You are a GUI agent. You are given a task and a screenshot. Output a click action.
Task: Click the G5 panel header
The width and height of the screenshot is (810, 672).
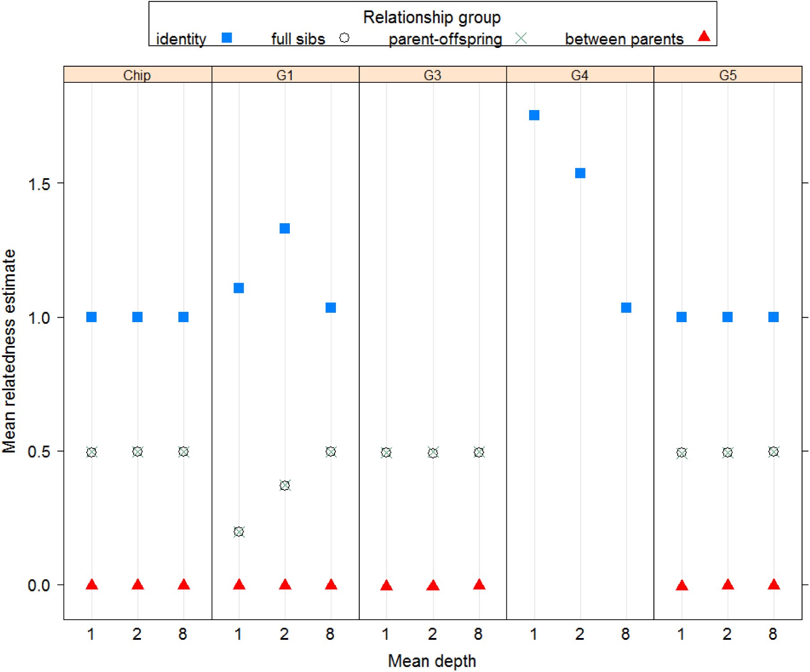coord(728,75)
